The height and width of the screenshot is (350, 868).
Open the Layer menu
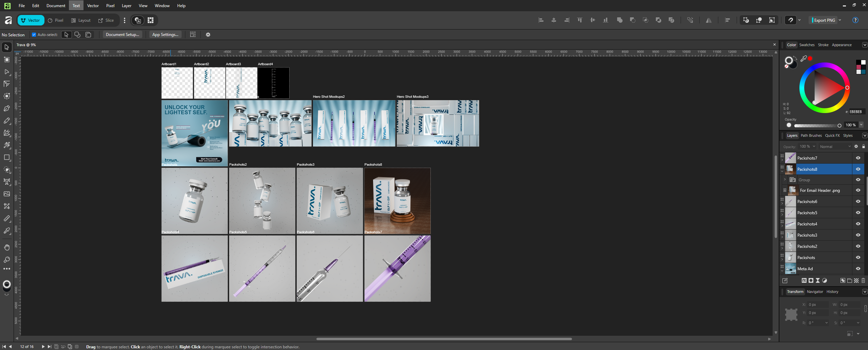point(126,6)
